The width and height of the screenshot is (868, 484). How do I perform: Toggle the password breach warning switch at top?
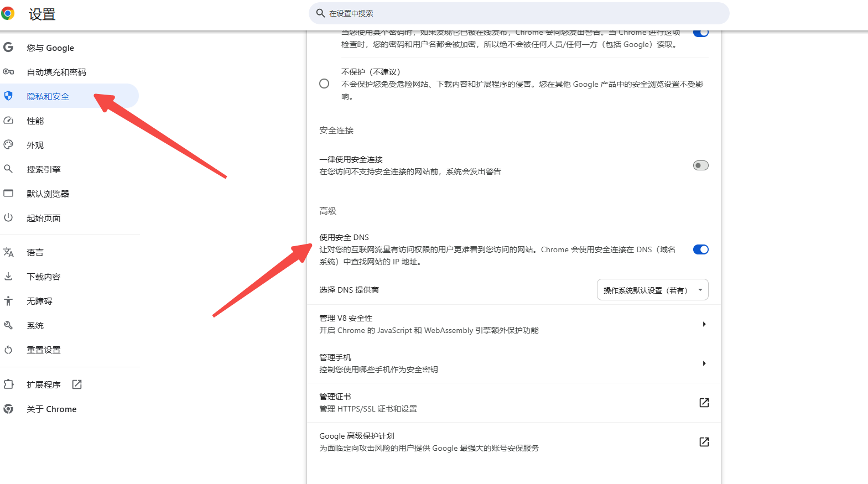pyautogui.click(x=700, y=33)
